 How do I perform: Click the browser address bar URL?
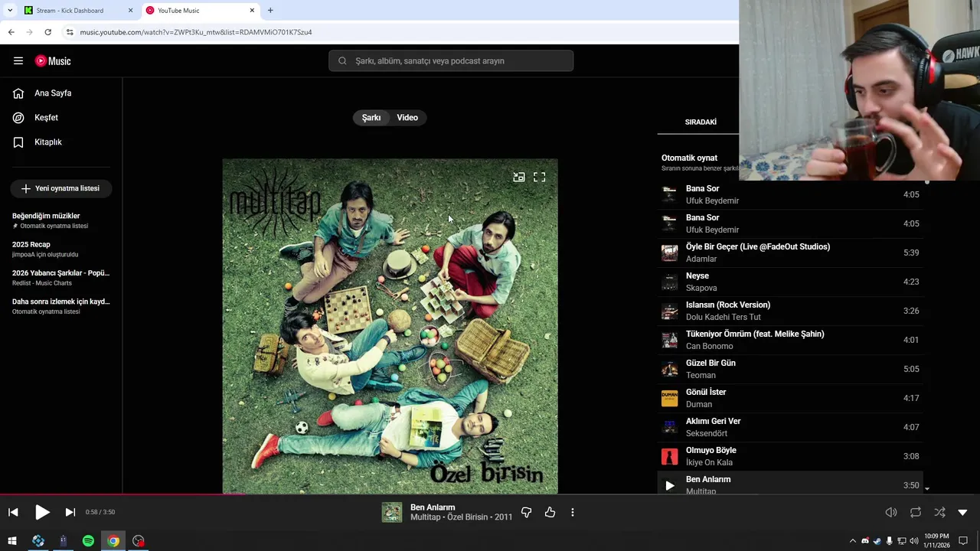(x=196, y=32)
